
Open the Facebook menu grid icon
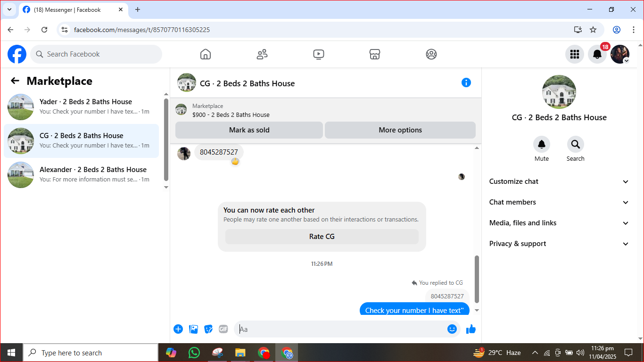(x=575, y=54)
